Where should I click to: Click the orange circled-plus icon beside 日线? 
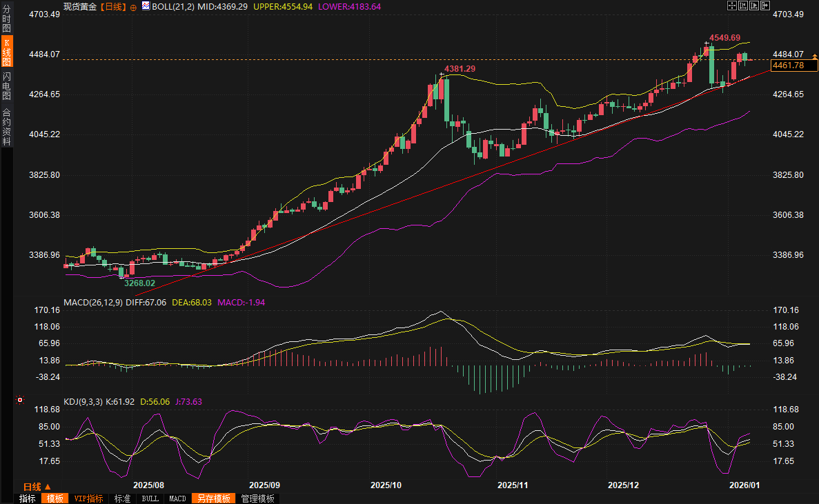(133, 6)
